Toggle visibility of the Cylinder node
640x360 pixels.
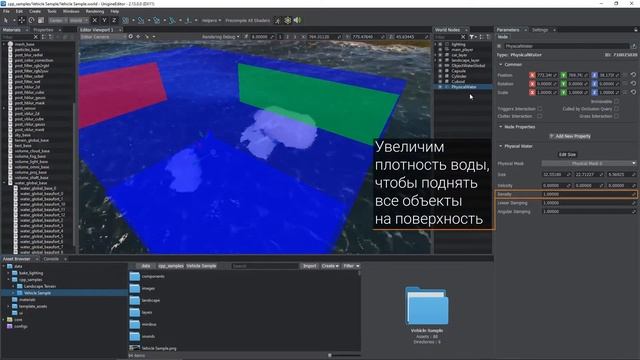point(440,76)
